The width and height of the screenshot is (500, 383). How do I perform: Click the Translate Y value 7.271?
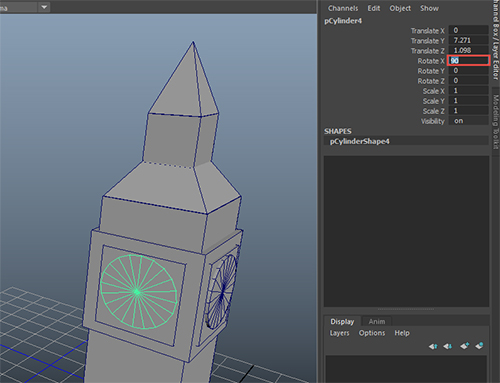(468, 40)
